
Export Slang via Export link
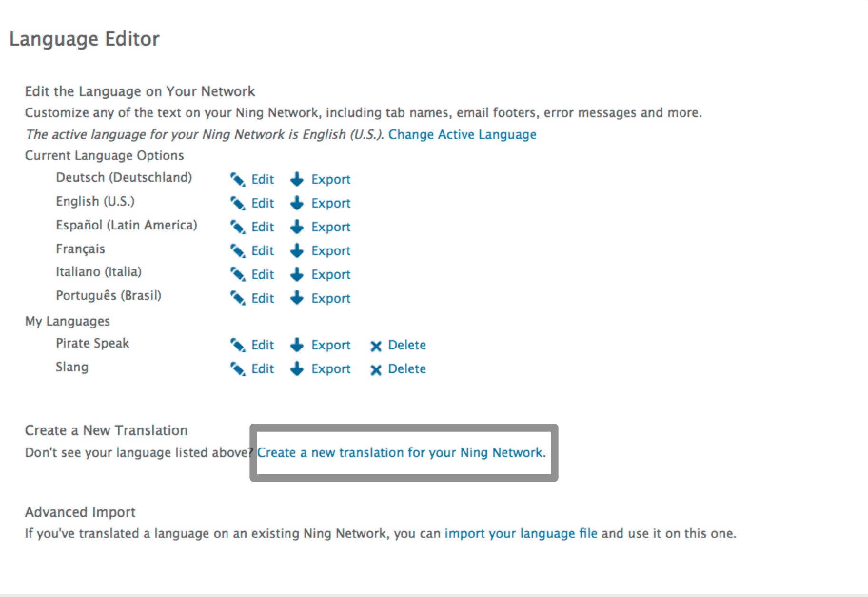tap(331, 369)
